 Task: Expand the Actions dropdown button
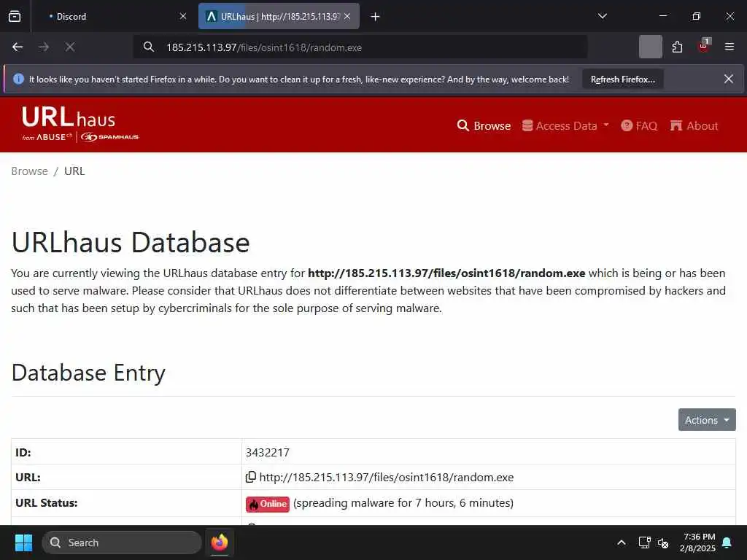click(707, 419)
